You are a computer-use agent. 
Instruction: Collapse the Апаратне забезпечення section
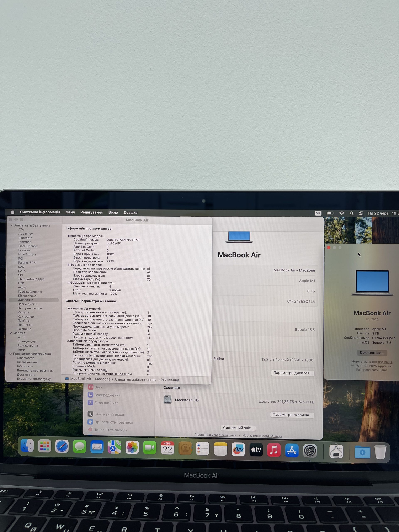pyautogui.click(x=12, y=225)
